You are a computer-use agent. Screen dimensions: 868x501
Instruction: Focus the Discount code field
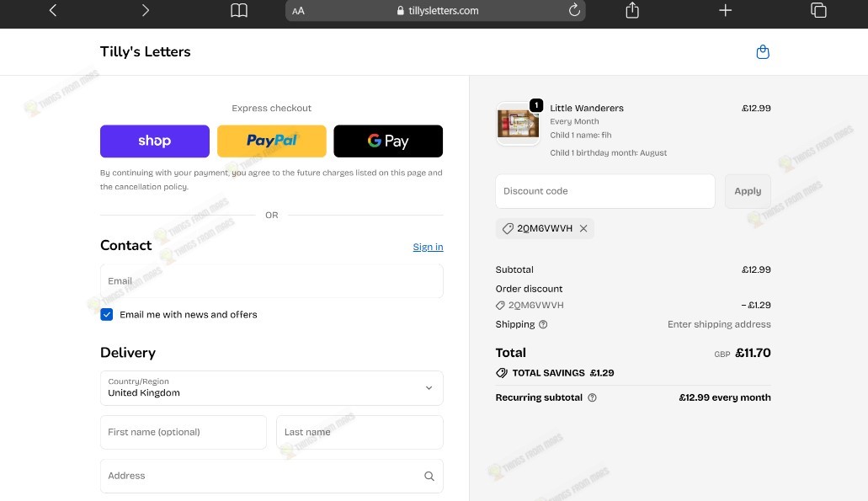point(605,191)
